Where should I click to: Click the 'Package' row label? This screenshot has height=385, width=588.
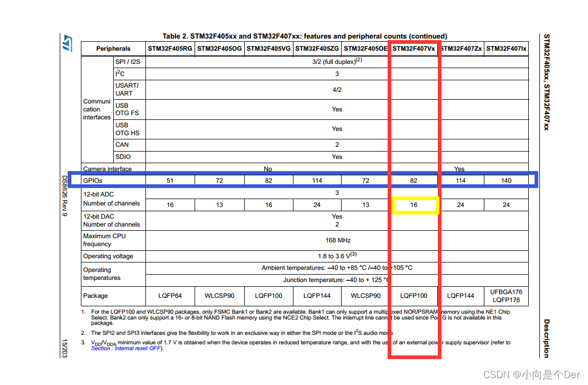(95, 296)
